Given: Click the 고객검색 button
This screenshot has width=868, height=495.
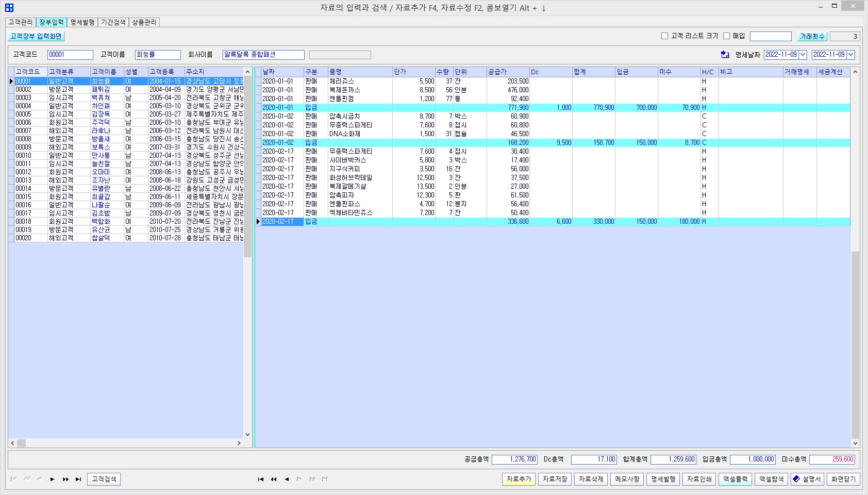Looking at the screenshot, I should click(104, 479).
